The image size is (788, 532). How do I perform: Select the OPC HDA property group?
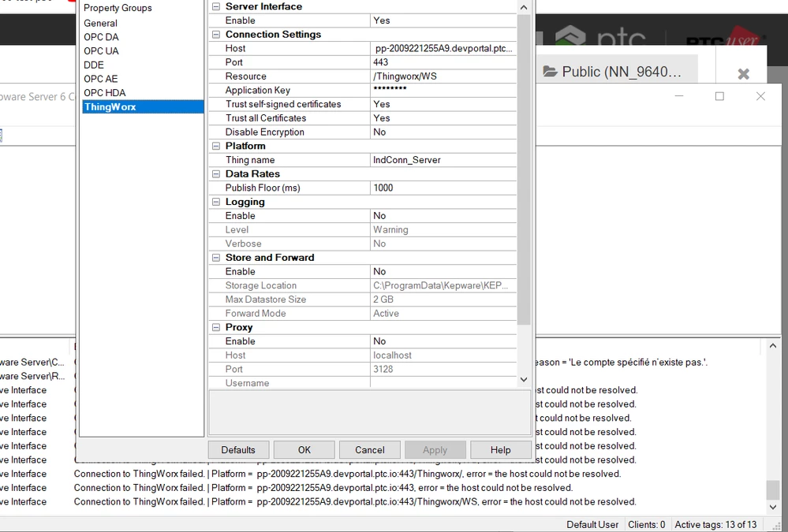click(x=105, y=93)
